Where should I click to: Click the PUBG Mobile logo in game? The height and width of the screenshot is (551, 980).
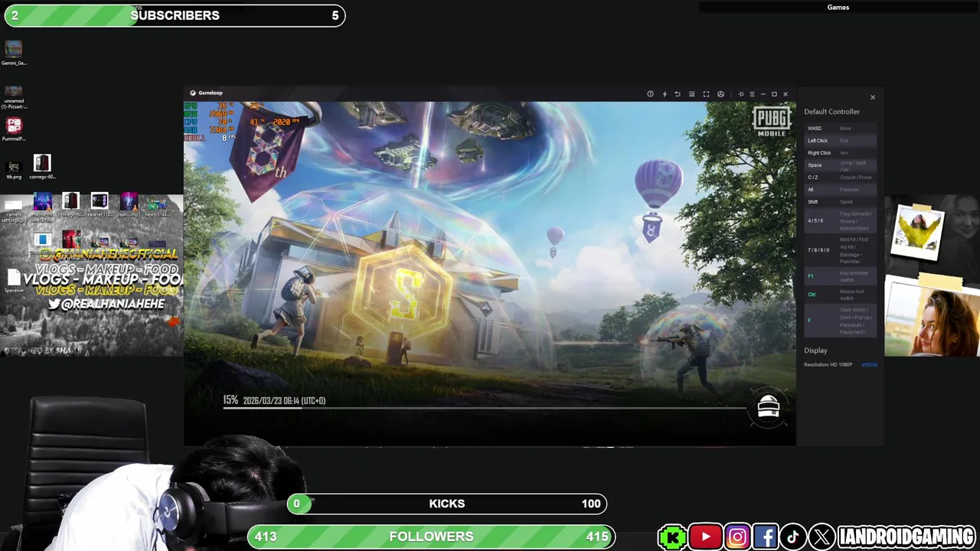(x=771, y=122)
